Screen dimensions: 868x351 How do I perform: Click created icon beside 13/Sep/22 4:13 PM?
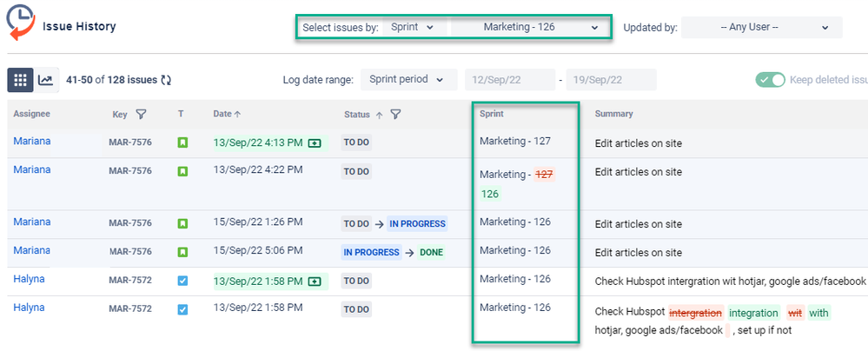[x=315, y=142]
